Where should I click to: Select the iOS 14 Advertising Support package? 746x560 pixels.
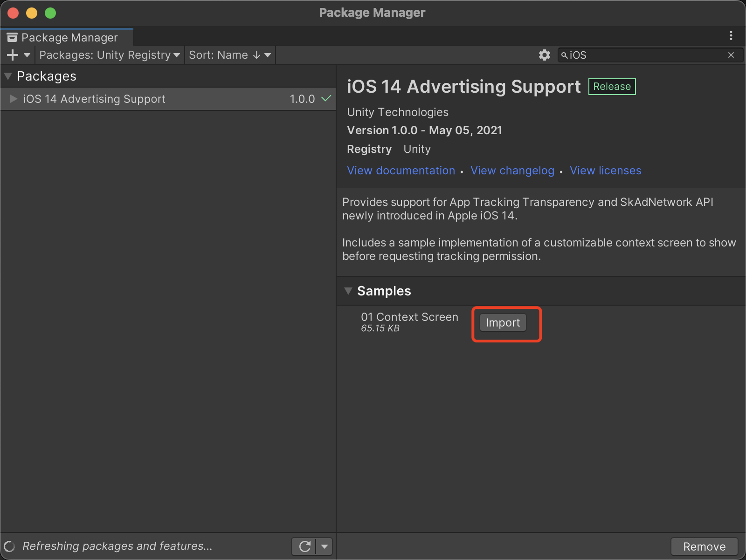point(168,99)
